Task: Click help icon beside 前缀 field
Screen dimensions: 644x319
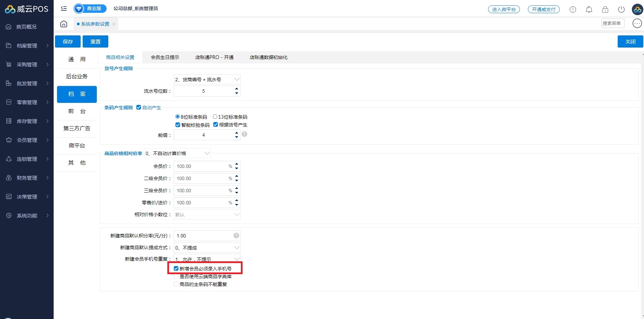Action: [x=245, y=134]
